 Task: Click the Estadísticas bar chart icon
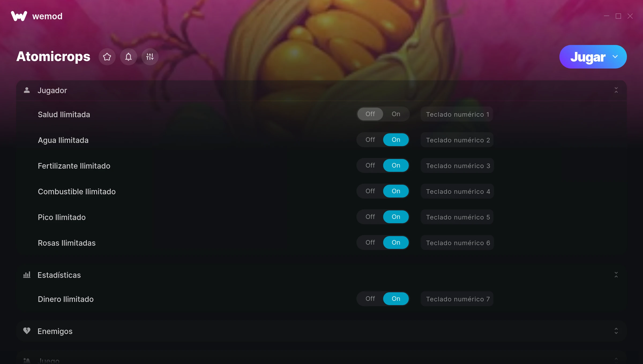coord(27,275)
